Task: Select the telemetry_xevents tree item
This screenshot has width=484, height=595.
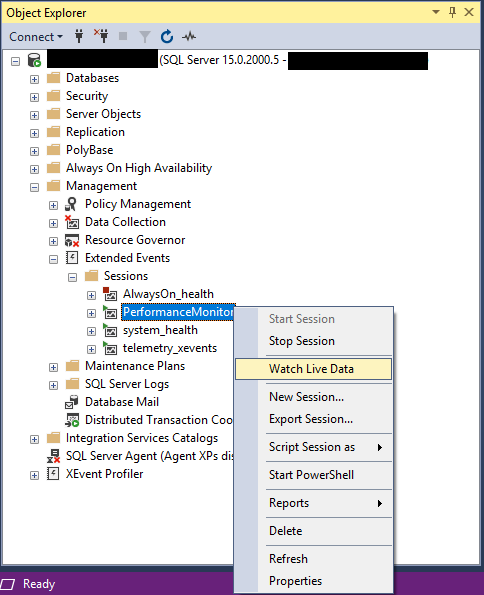Action: pos(170,348)
